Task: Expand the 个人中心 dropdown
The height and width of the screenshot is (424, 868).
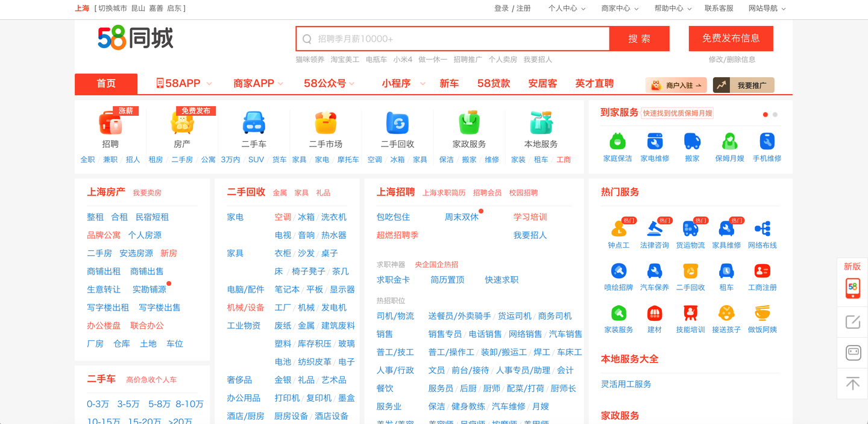Action: click(567, 8)
